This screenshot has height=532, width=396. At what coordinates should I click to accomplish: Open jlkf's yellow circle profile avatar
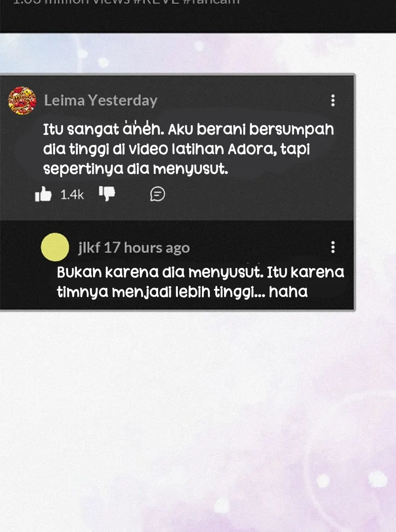[x=55, y=247]
